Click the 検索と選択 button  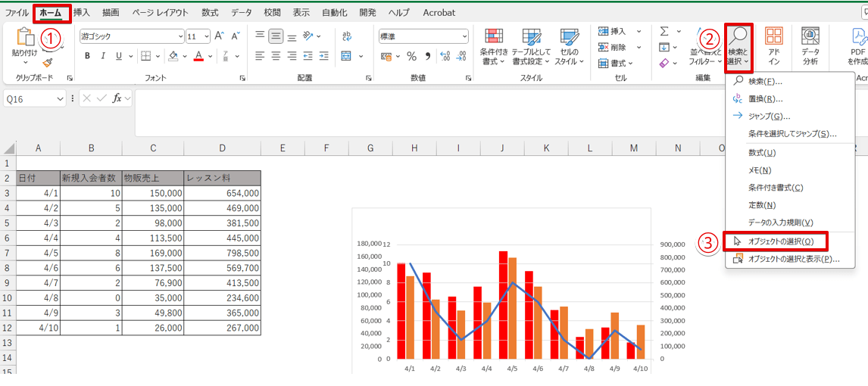pyautogui.click(x=738, y=47)
